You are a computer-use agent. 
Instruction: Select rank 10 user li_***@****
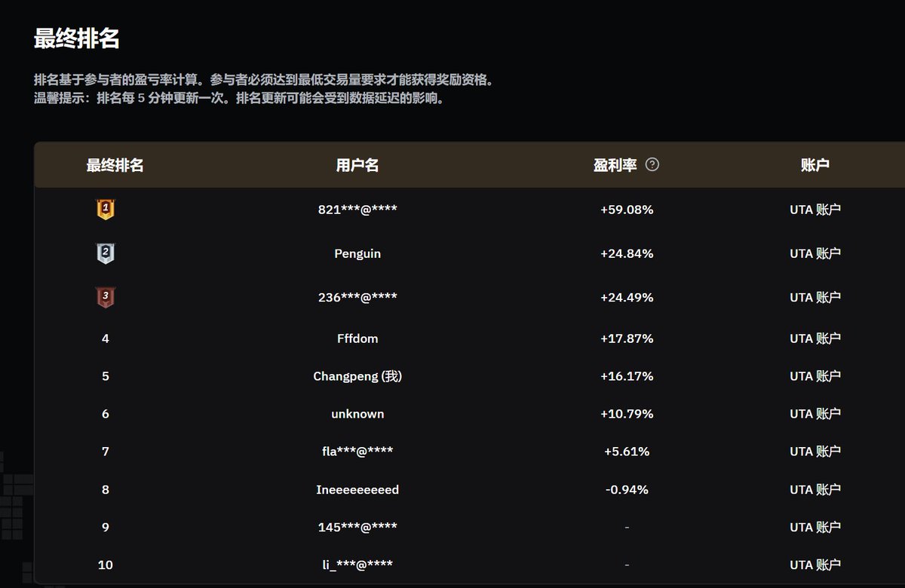click(x=357, y=565)
